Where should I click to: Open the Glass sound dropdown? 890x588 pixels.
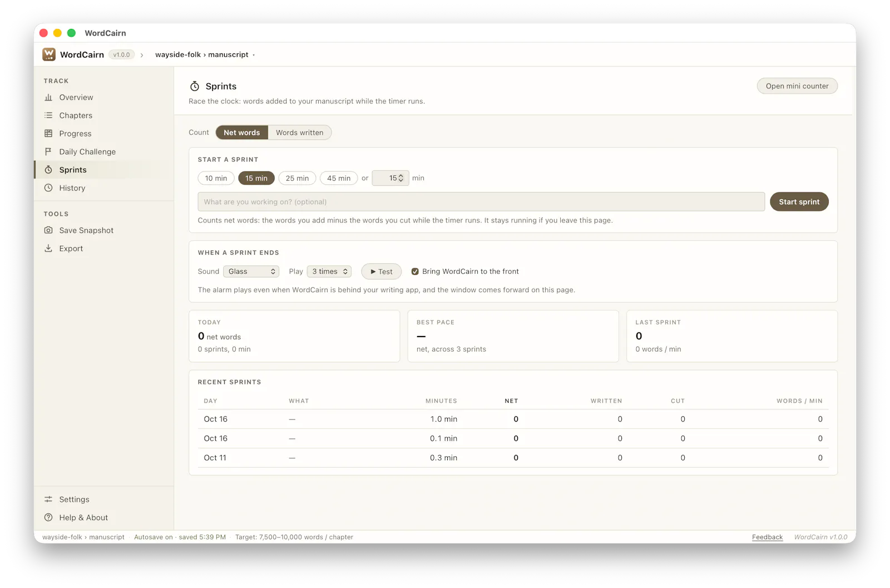251,271
